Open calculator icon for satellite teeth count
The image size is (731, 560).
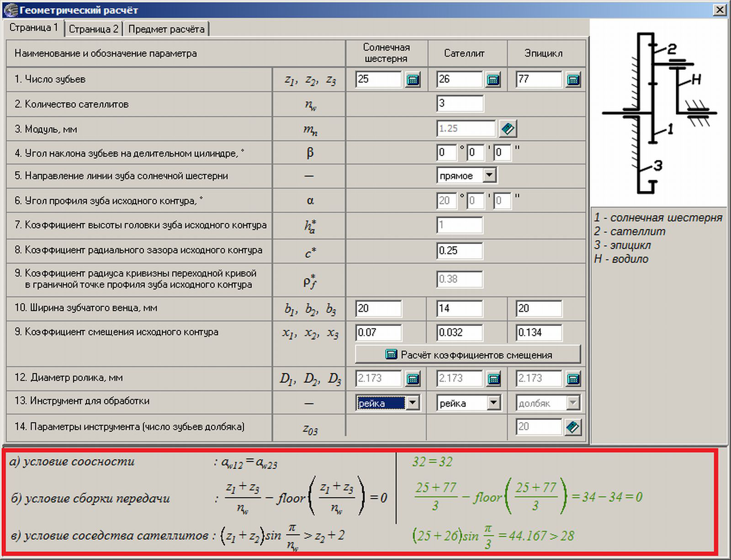click(493, 79)
